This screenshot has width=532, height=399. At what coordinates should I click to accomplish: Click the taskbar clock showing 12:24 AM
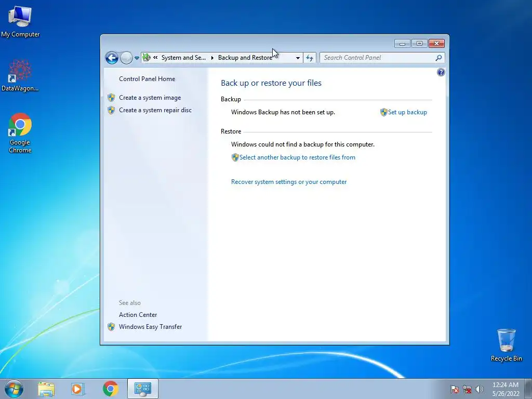coord(506,389)
